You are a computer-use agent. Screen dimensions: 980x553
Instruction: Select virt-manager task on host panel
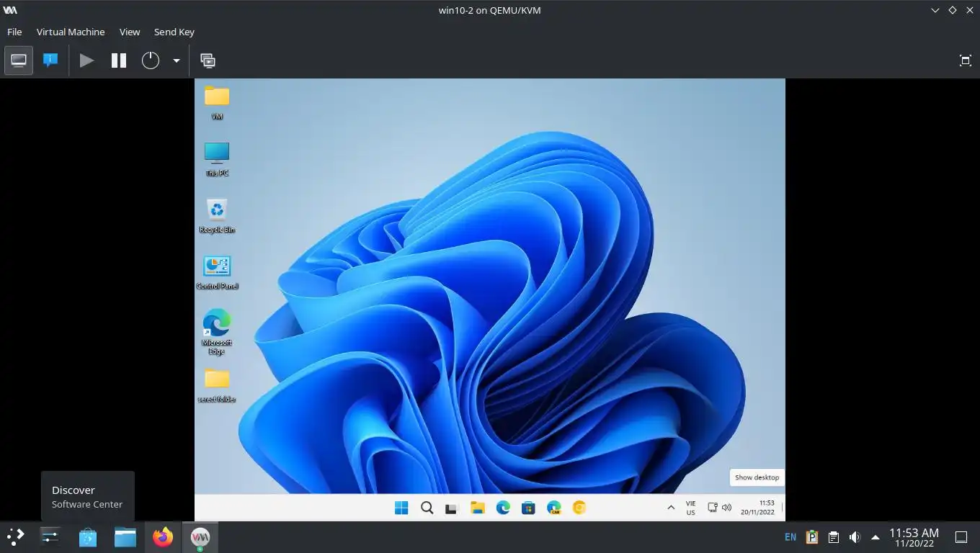tap(200, 536)
